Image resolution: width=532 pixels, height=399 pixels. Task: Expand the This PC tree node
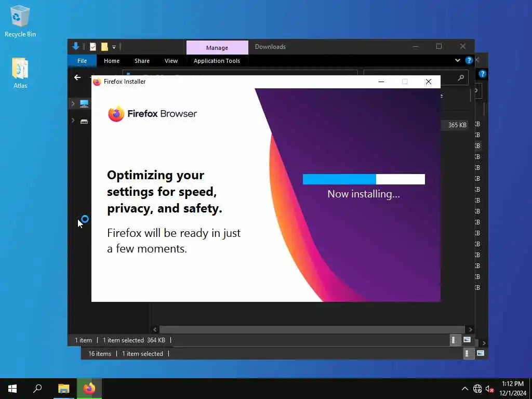[x=73, y=103]
